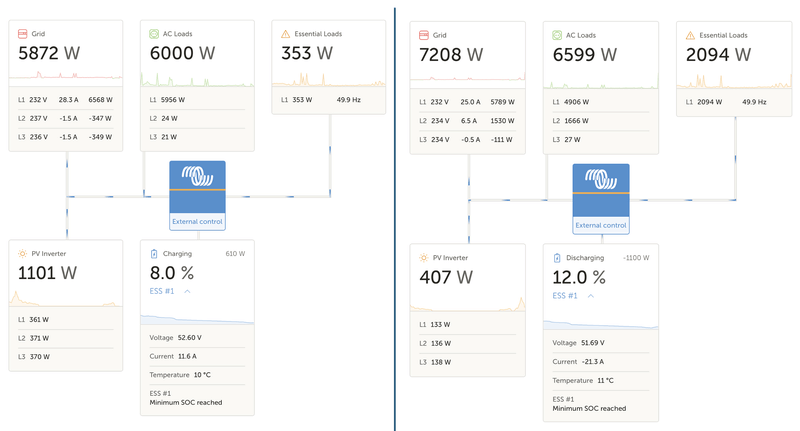Click AC Loads L2 value 1666 W
The height and width of the screenshot is (431, 800).
click(577, 120)
